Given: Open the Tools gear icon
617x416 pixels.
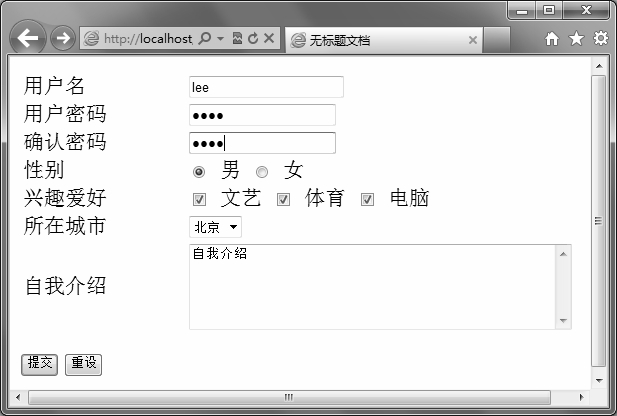Looking at the screenshot, I should (x=601, y=38).
